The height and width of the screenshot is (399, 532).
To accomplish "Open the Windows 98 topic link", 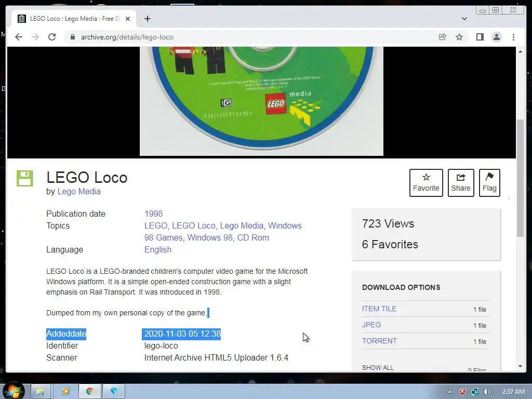I will (210, 237).
